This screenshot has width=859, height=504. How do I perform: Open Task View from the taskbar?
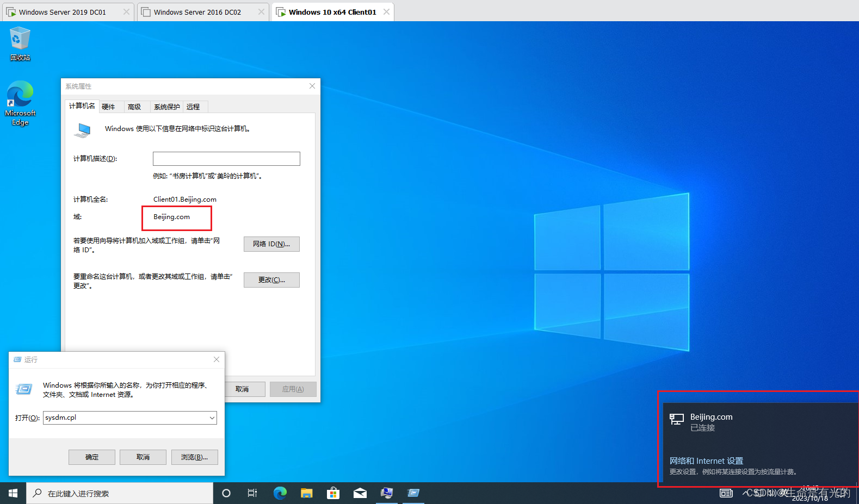(x=252, y=493)
